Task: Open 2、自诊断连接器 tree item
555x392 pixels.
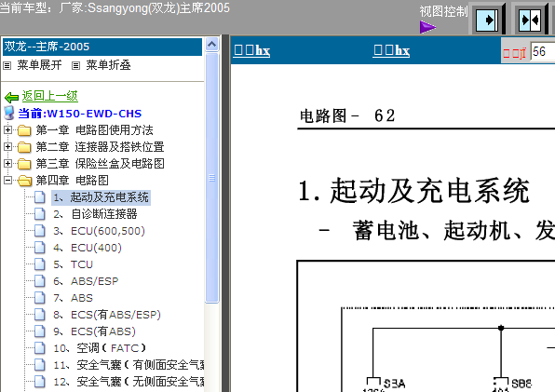Action: (95, 214)
